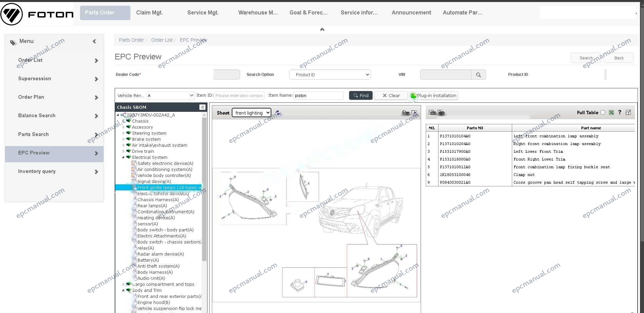Screen dimensions: 644x313
Task: Click the Clear button
Action: pos(391,95)
